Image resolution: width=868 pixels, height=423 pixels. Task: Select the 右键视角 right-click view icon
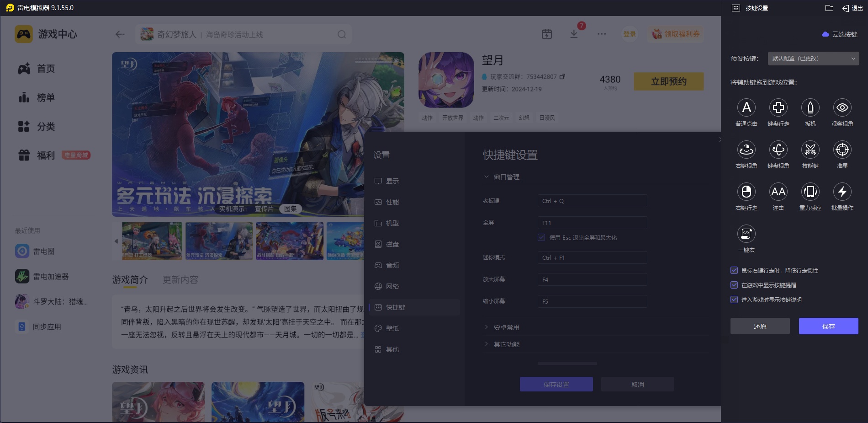tap(746, 150)
